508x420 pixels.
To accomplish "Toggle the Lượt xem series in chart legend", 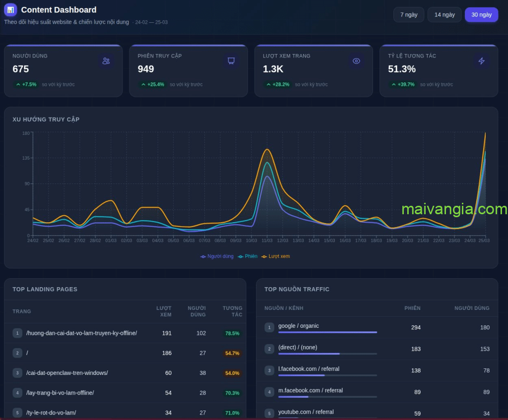I will pos(275,256).
